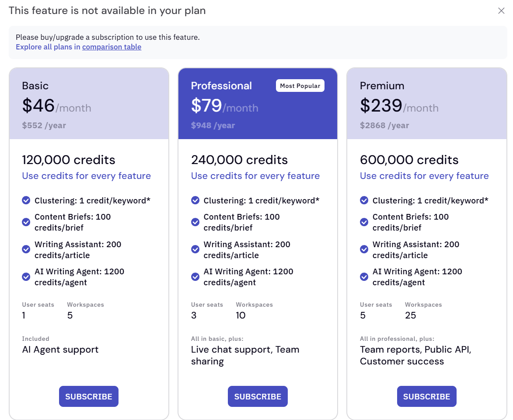Image resolution: width=513 pixels, height=420 pixels.
Task: Click Basic plan 'Use credits for every feature'
Action: click(87, 176)
